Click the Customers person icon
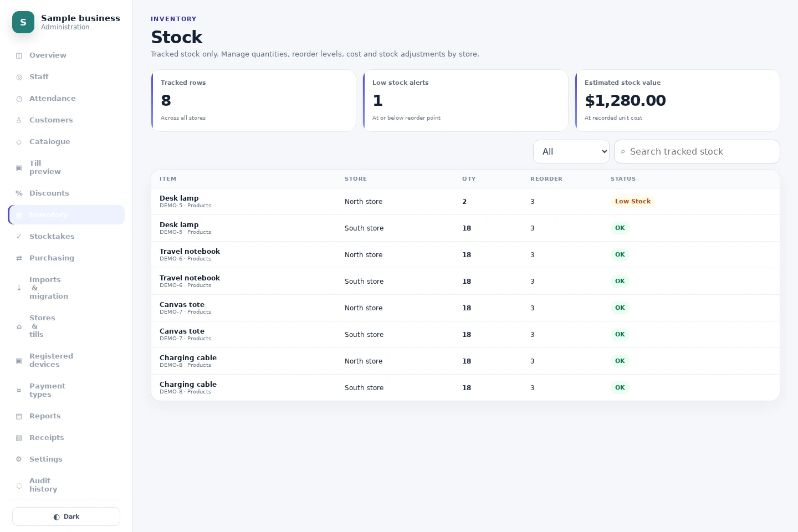The image size is (798, 532). click(x=19, y=120)
